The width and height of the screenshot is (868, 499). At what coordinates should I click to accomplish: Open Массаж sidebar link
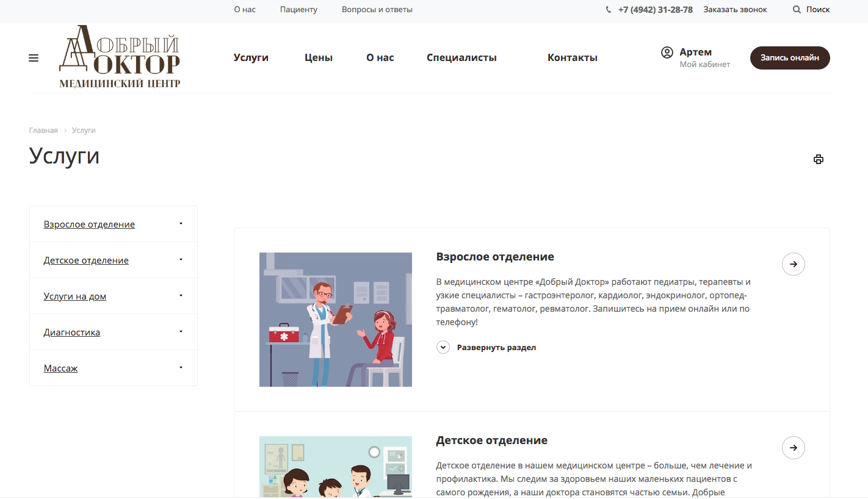coord(60,368)
